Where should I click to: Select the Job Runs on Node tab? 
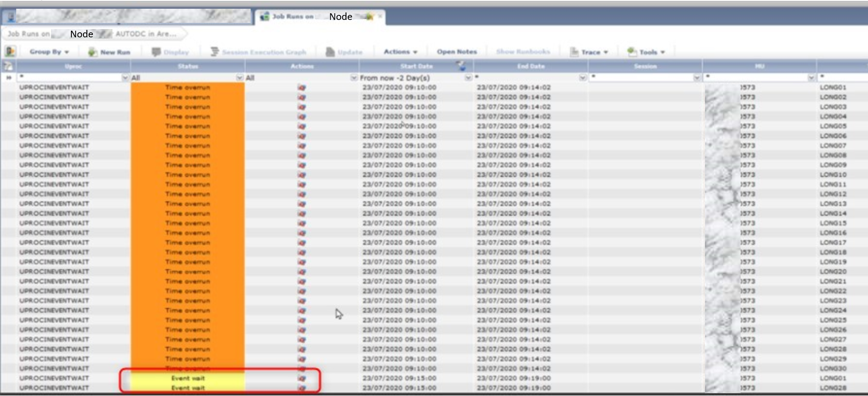(x=319, y=17)
